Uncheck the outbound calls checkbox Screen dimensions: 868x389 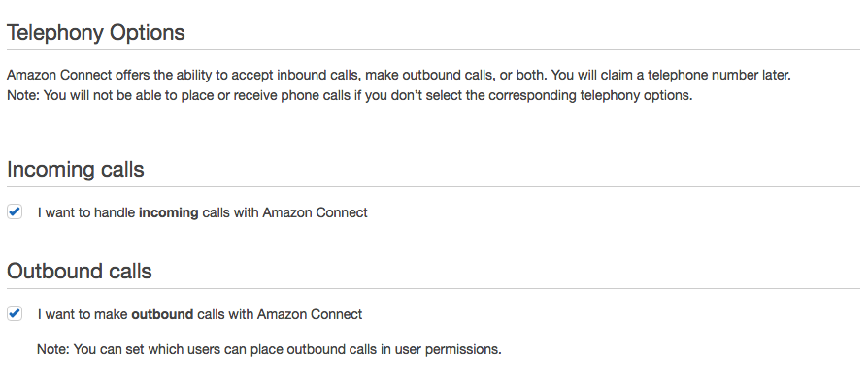click(15, 313)
